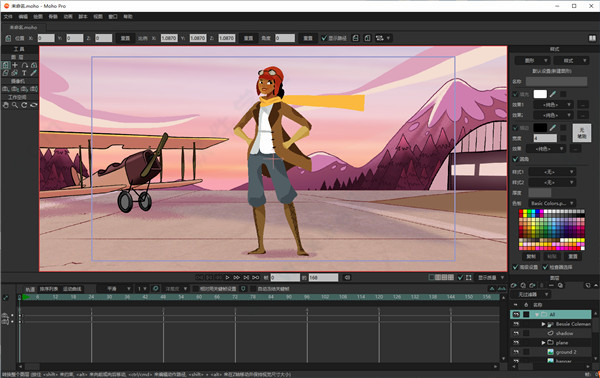Toggle visibility of the plane layer
Screen dimensions: 600x378
pyautogui.click(x=516, y=342)
